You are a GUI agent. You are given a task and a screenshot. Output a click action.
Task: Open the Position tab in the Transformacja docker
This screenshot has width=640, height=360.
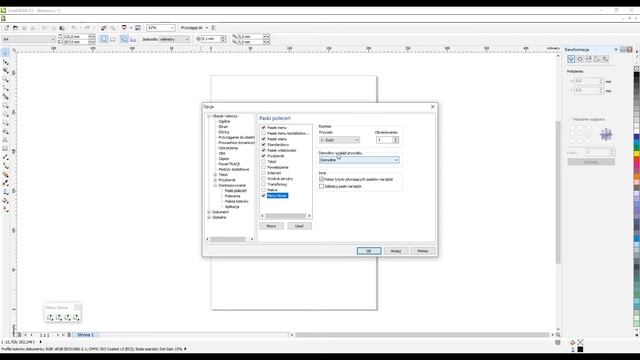[571, 59]
